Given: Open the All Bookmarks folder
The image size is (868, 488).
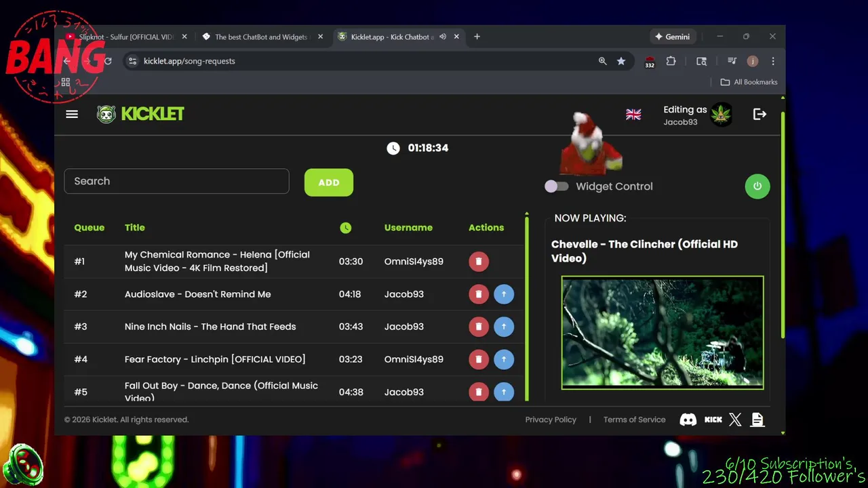Looking at the screenshot, I should pos(749,82).
